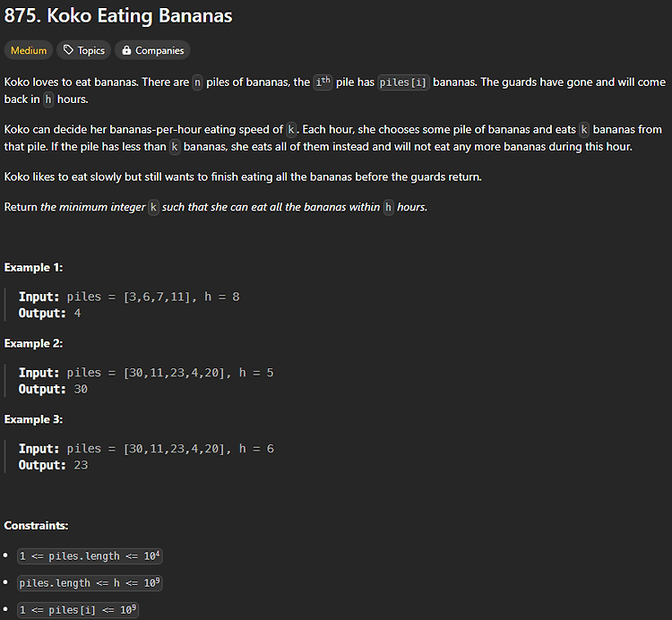672x620 pixels.
Task: Click the Example 2 heading
Action: point(33,343)
